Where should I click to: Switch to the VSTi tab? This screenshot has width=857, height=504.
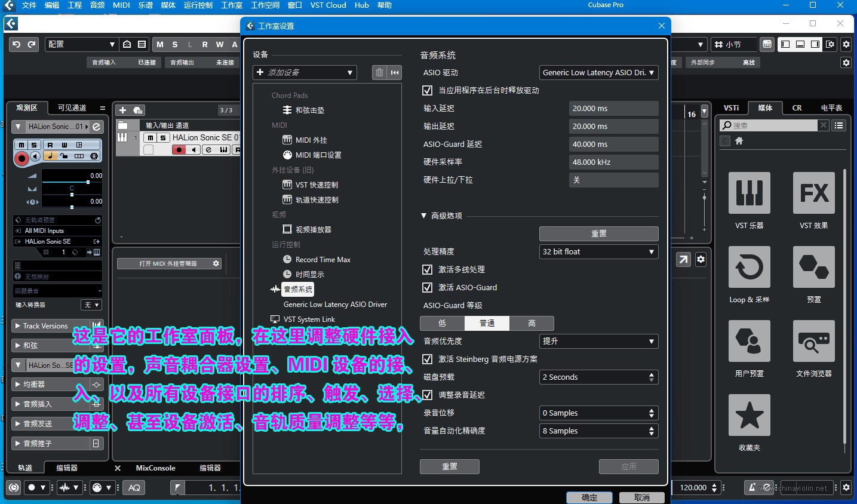tap(731, 108)
